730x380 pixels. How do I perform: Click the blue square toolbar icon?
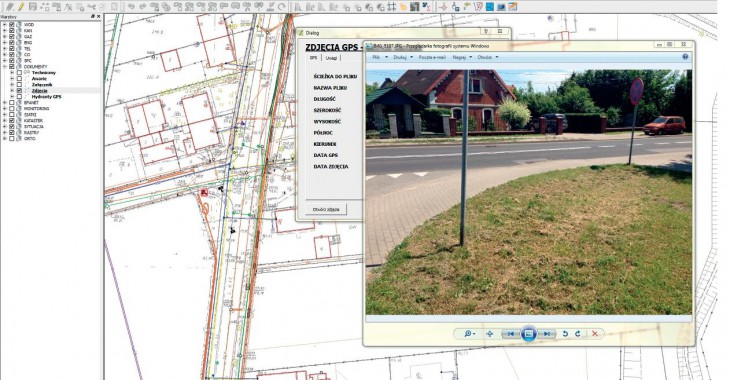pos(490,7)
